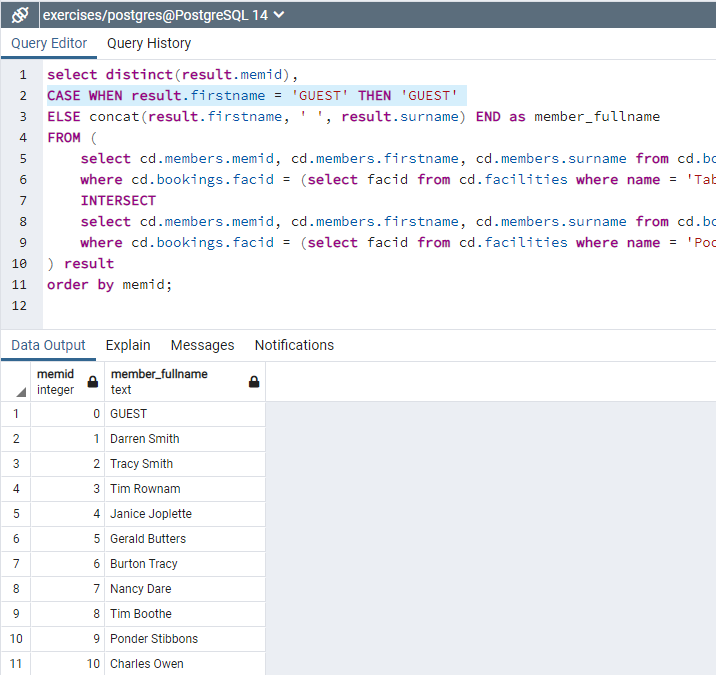Select the exercises/postgres@PostgreSQL 14 connection label
The width and height of the screenshot is (716, 675).
155,15
